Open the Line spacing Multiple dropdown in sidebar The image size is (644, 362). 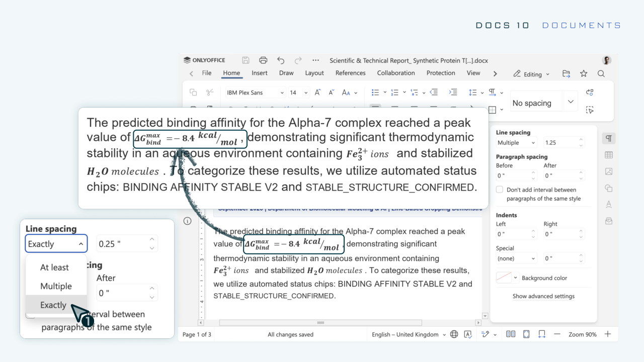(517, 143)
